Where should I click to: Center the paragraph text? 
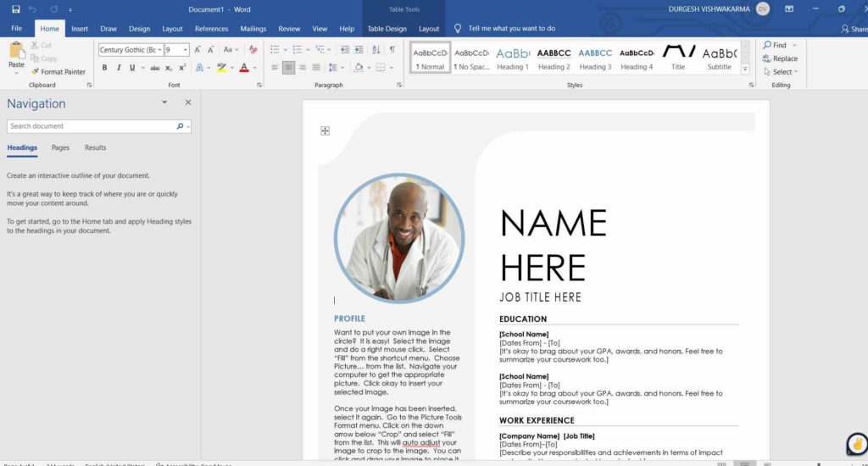(288, 68)
